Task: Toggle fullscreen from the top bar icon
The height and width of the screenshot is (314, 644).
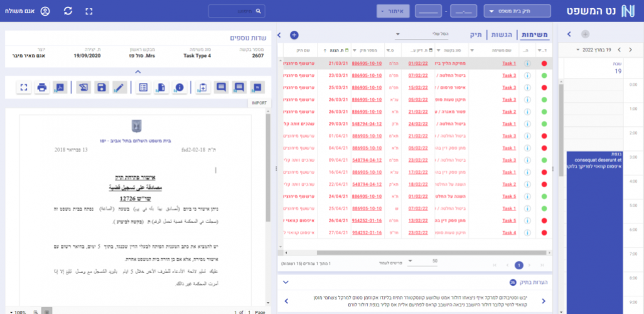Action: [89, 11]
